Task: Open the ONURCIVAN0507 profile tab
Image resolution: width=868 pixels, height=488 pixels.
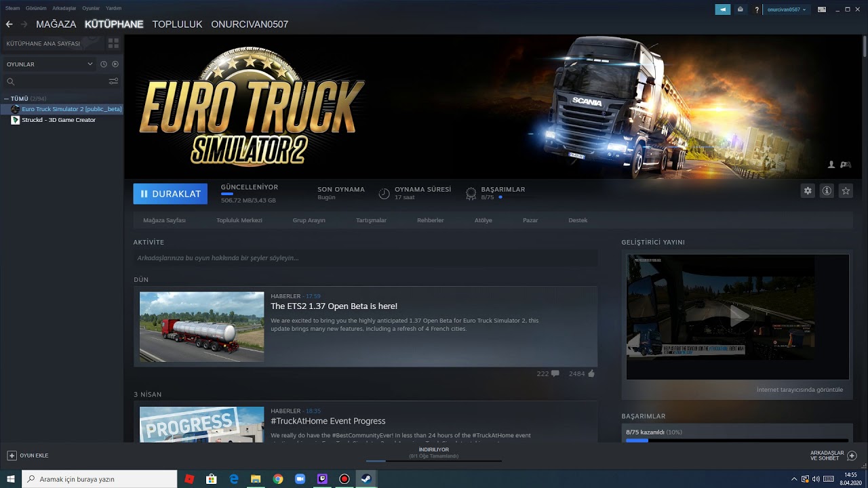Action: [250, 24]
